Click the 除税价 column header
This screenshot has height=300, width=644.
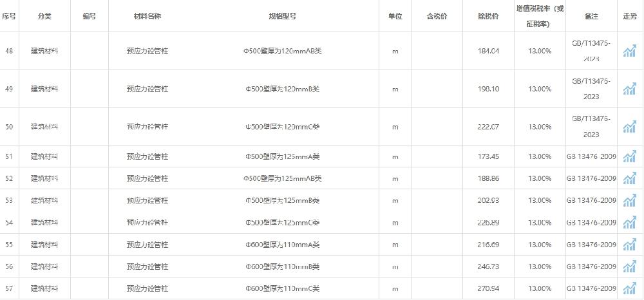(488, 16)
